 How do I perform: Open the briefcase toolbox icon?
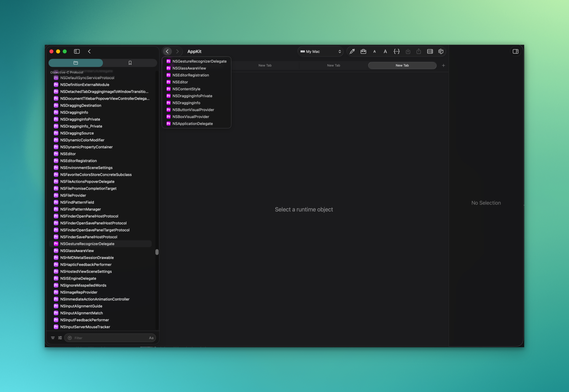363,52
